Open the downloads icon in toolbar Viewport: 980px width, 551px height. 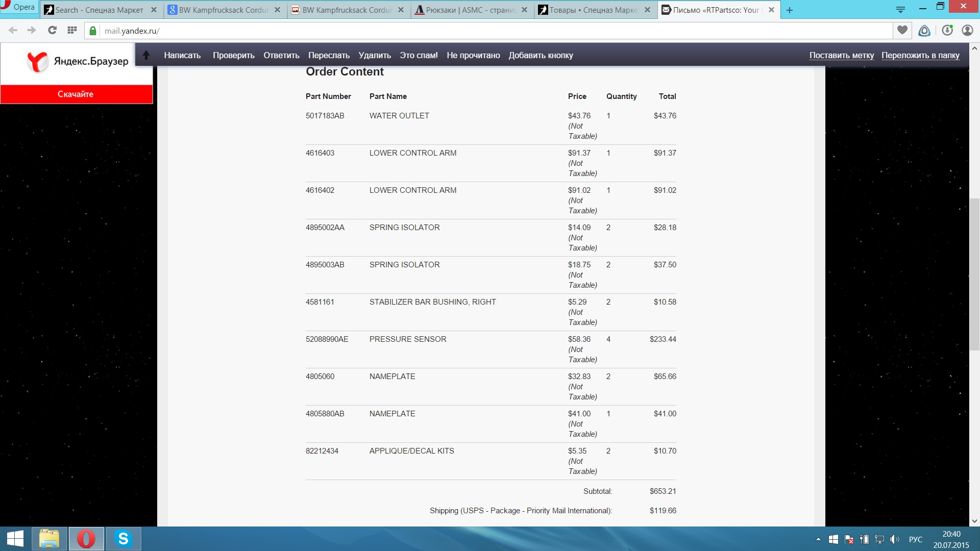(947, 31)
